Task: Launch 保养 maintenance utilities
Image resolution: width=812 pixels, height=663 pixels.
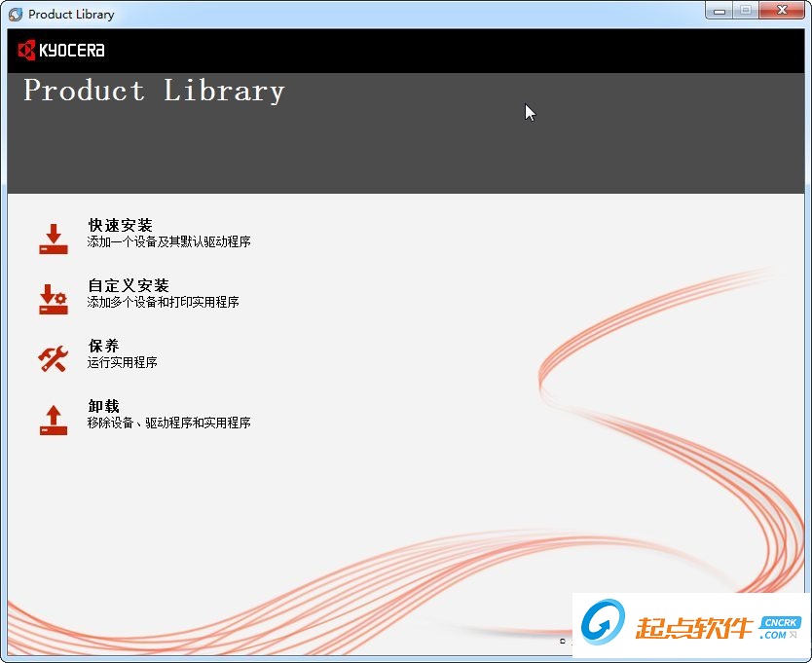Action: tap(104, 346)
